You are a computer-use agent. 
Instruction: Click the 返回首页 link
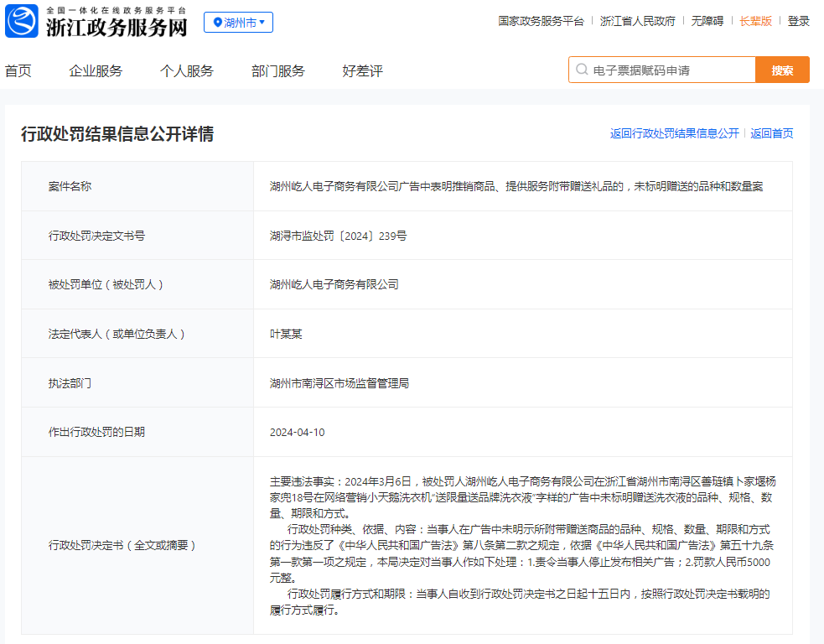[x=771, y=133]
